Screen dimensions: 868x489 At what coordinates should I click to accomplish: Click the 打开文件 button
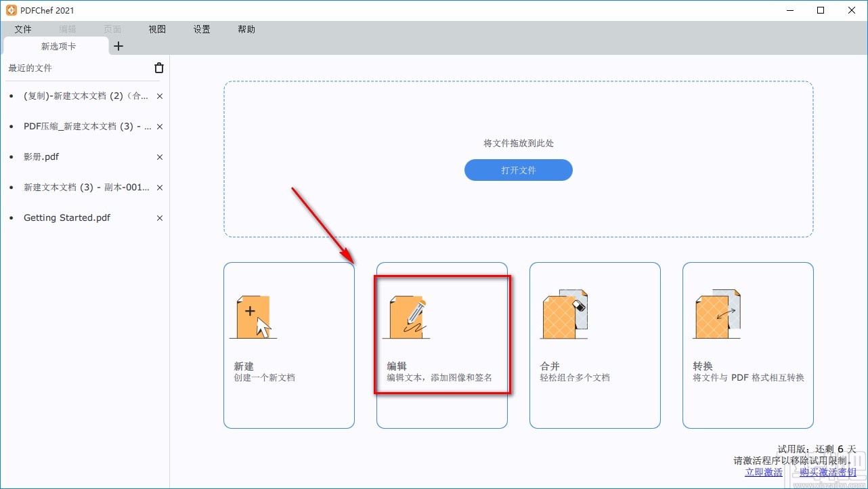[x=518, y=170]
